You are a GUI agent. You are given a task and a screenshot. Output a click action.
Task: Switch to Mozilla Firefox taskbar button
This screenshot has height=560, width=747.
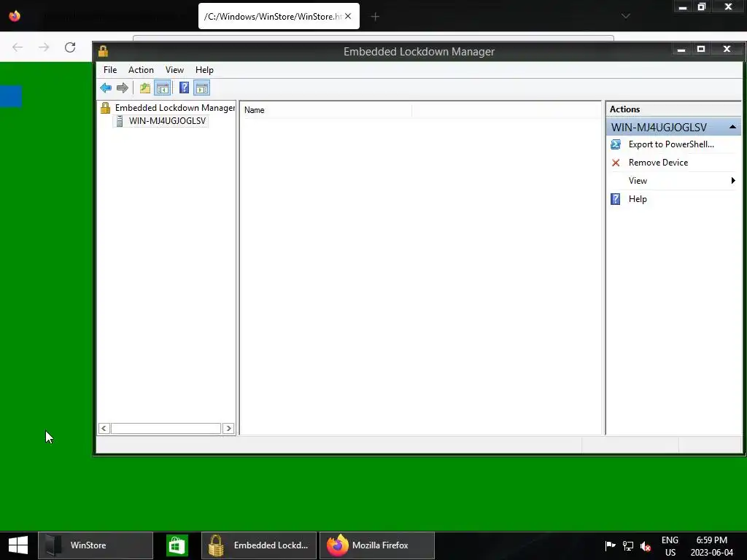[x=377, y=545]
